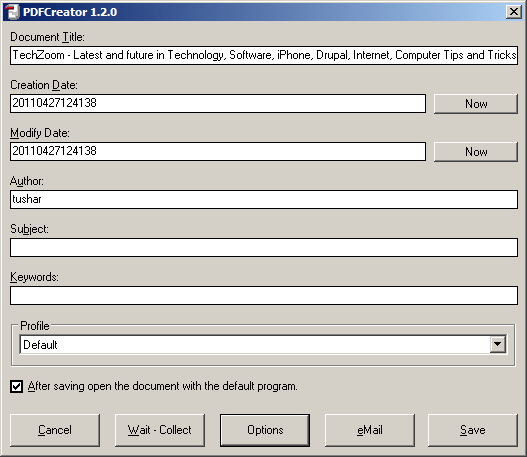Open the Options button
Viewport: 527px width, 457px height.
pos(265,430)
